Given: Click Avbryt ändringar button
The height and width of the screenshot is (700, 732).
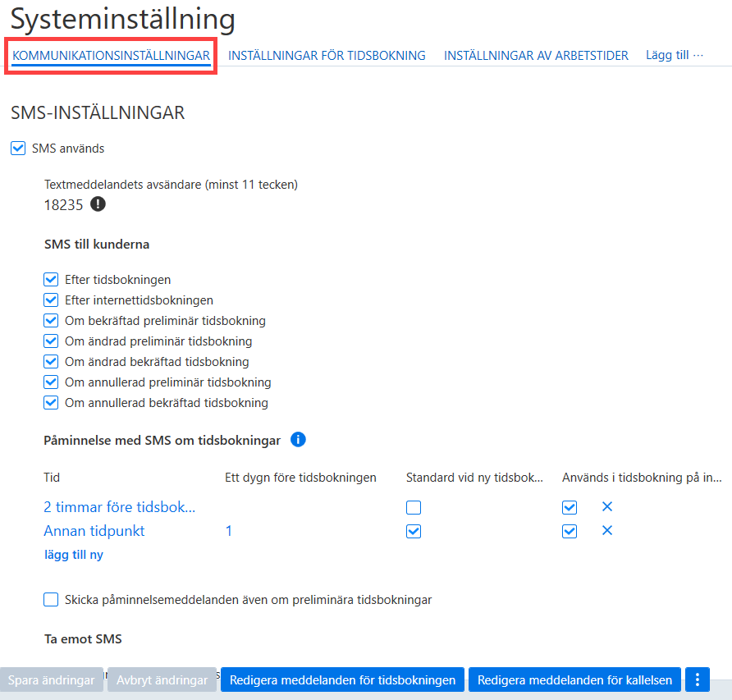Looking at the screenshot, I should coord(162,680).
